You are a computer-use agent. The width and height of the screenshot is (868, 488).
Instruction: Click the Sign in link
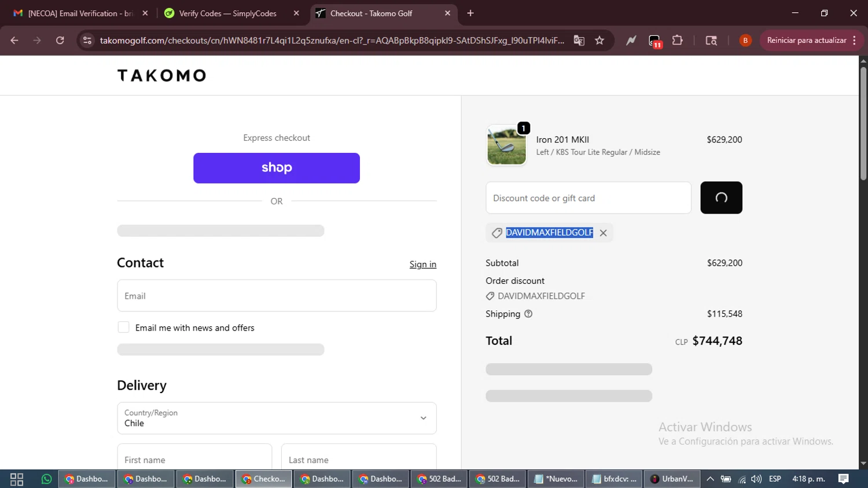click(x=423, y=265)
